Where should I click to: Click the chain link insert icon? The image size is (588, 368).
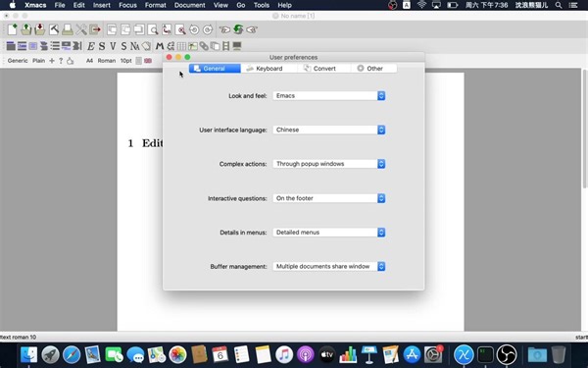point(204,46)
